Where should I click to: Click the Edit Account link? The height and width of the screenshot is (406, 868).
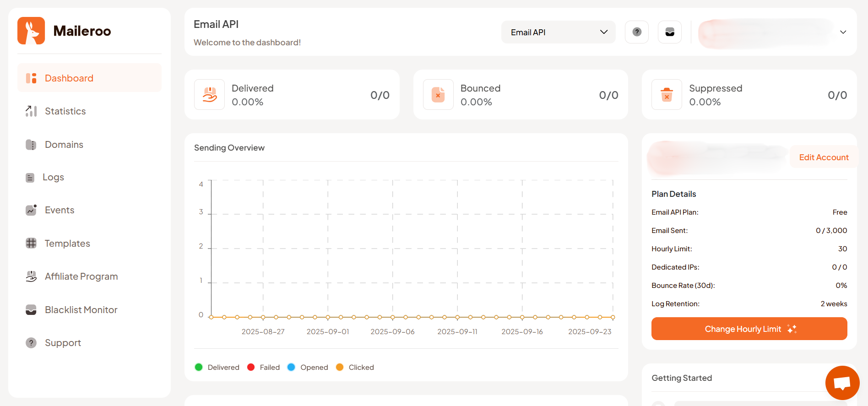[x=824, y=157]
